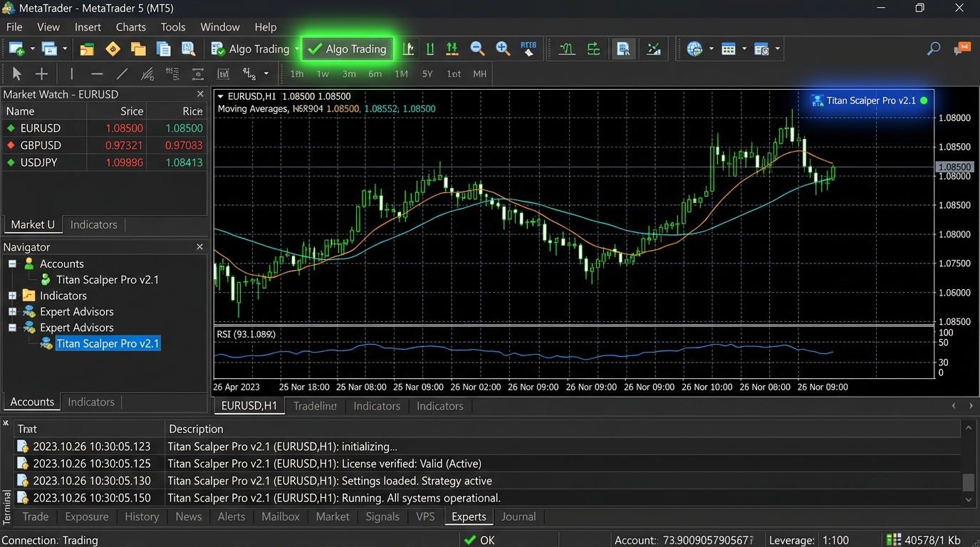Expand the Indicators tree node
980x547 pixels.
12,296
